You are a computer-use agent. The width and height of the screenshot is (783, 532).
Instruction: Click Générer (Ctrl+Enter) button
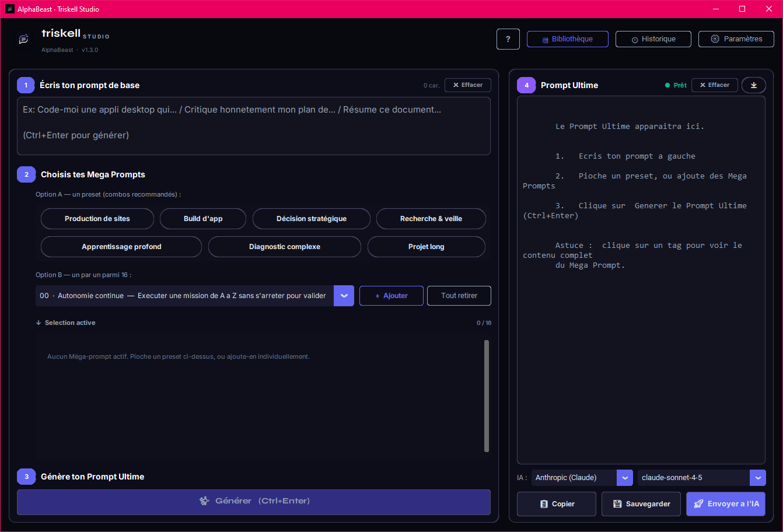[x=254, y=502]
